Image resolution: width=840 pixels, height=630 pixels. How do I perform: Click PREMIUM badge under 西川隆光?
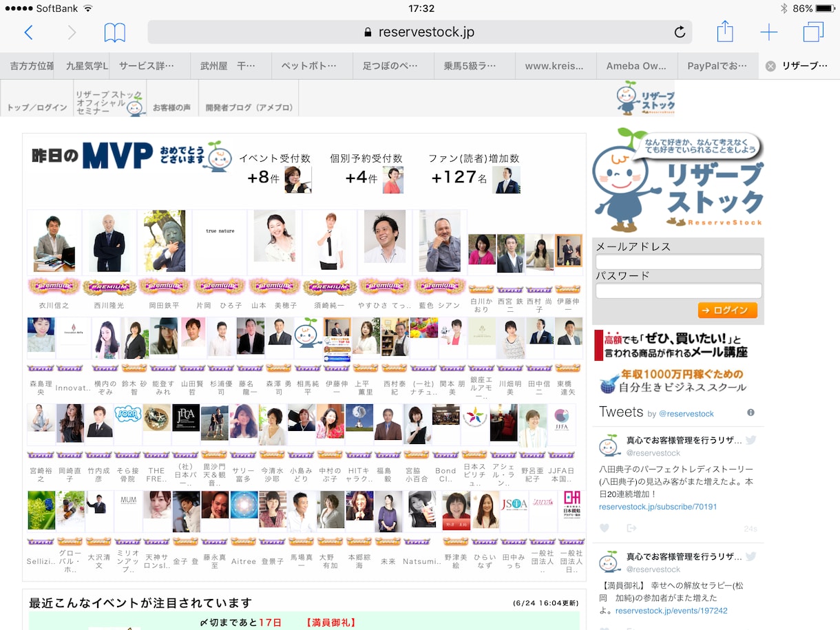(x=109, y=286)
